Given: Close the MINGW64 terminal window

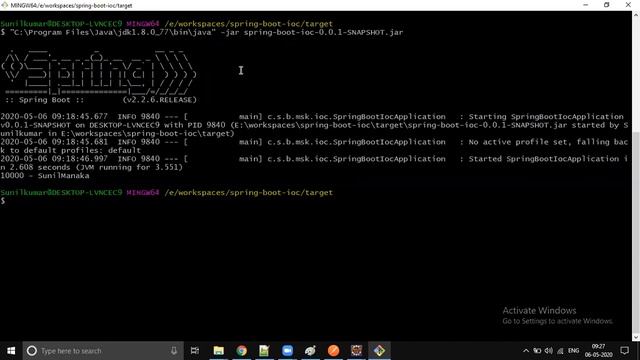Looking at the screenshot, I should coord(628,5).
